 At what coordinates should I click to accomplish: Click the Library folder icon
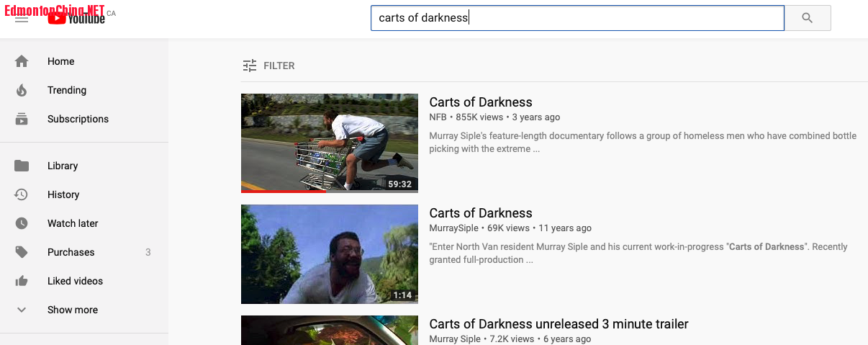[22, 166]
